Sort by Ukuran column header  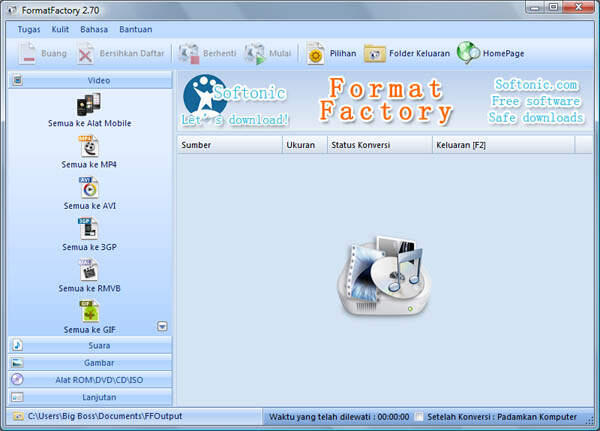coord(305,145)
